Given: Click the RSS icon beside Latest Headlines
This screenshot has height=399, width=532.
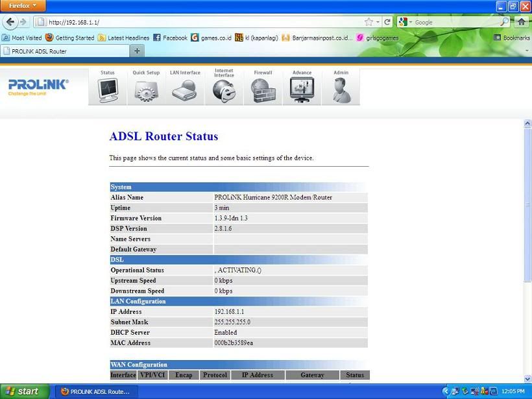Looking at the screenshot, I should (102, 38).
